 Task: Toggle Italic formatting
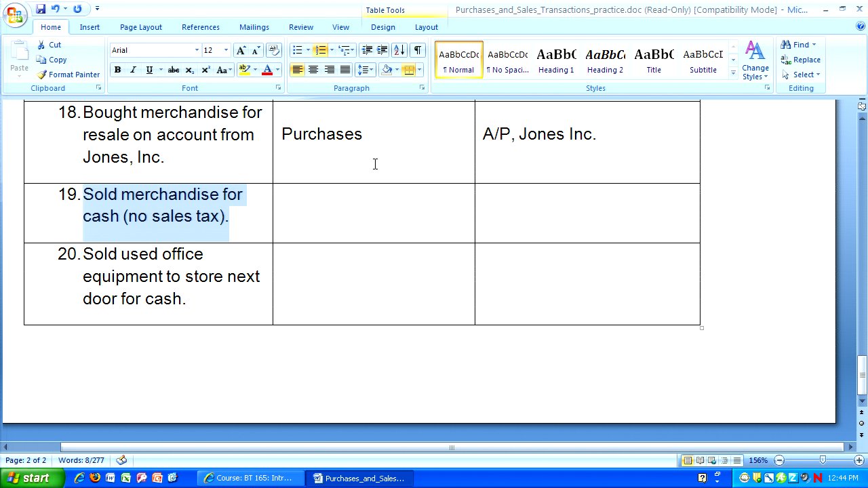click(133, 70)
